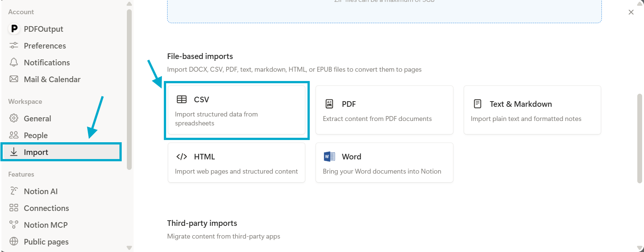Click the Import download arrow icon
The width and height of the screenshot is (644, 252).
(14, 152)
